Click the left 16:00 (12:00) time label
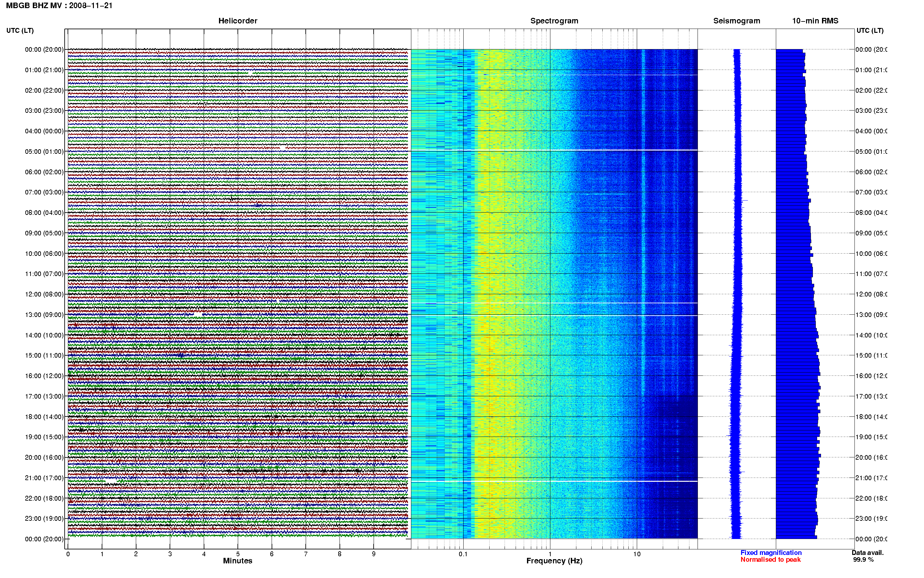 [44, 376]
